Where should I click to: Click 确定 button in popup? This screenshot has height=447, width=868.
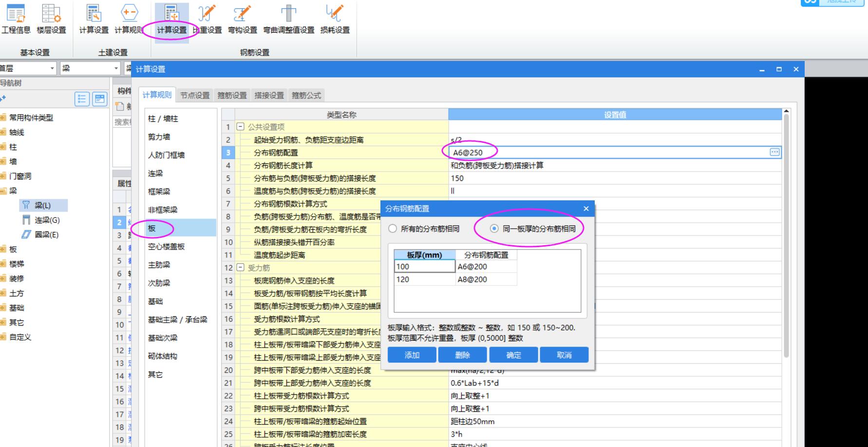click(x=513, y=355)
